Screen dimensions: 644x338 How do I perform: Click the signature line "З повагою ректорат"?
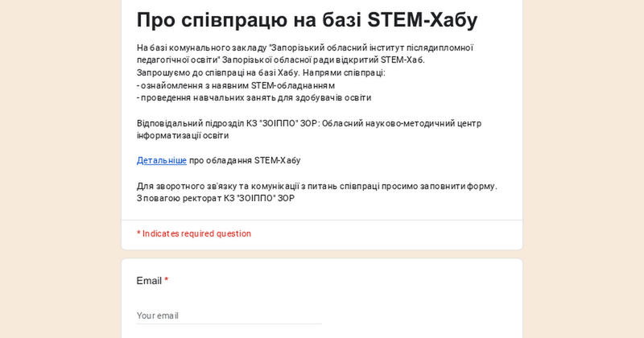[215, 198]
